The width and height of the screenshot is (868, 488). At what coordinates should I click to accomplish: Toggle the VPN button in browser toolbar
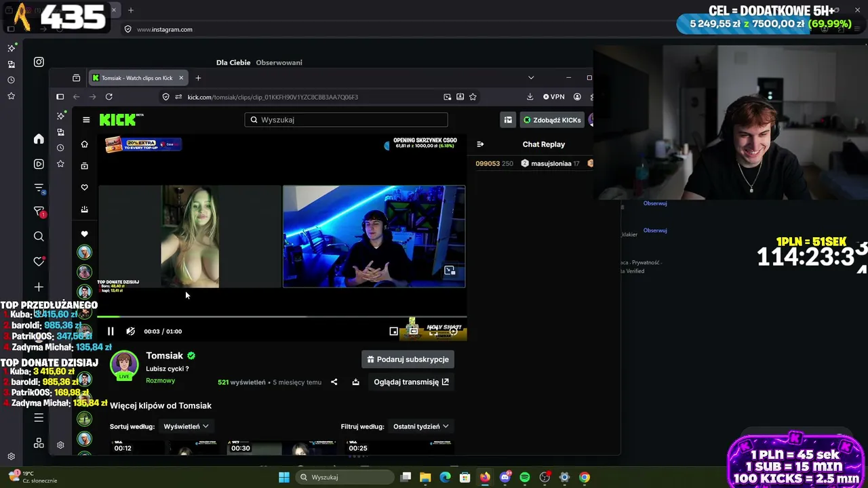click(553, 97)
